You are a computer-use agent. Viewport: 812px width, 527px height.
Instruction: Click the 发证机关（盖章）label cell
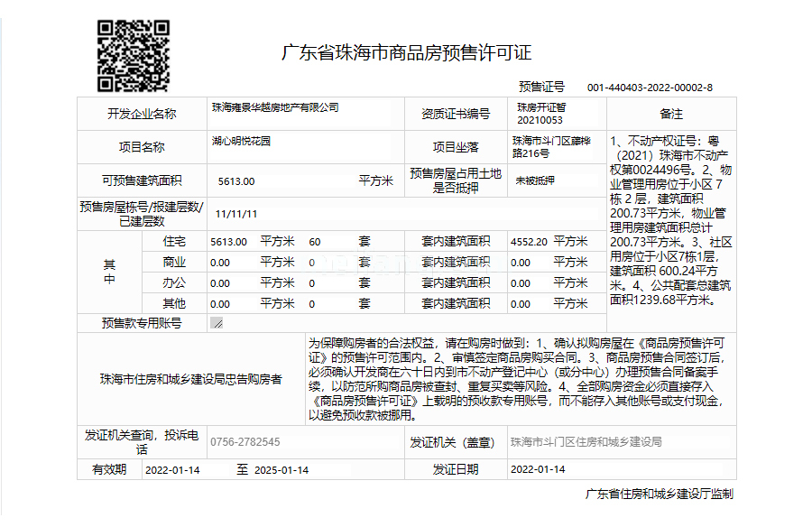(456, 442)
